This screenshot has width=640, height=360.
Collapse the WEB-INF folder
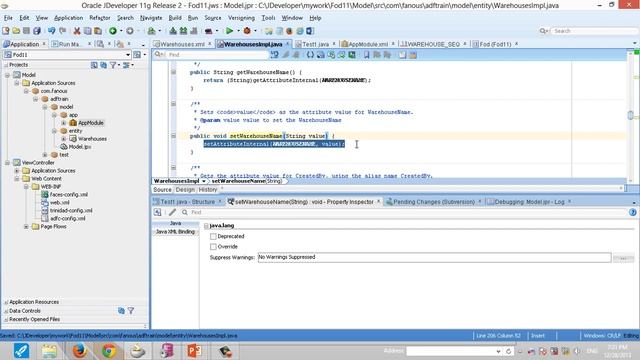(26, 187)
